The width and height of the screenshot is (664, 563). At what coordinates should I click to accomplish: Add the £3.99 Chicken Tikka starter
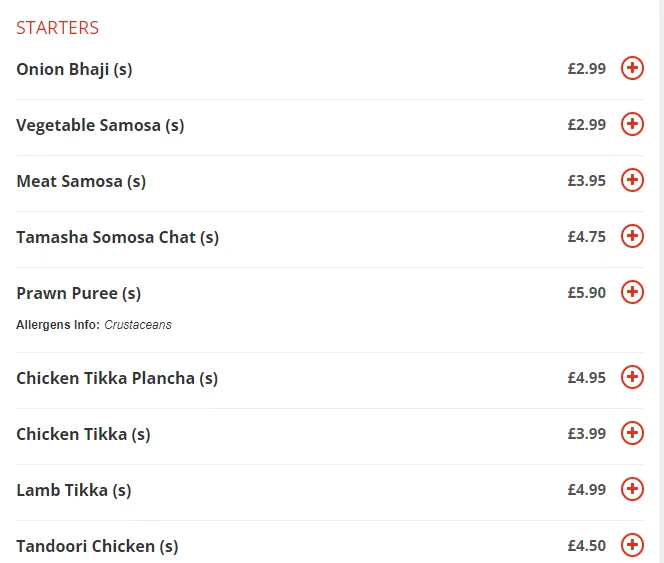point(632,433)
